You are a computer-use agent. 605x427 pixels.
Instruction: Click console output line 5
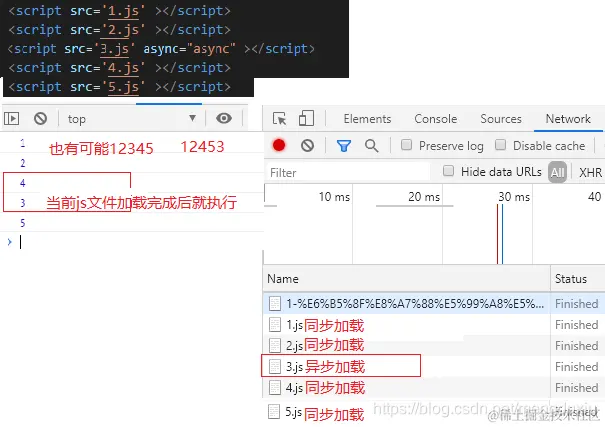click(x=132, y=223)
